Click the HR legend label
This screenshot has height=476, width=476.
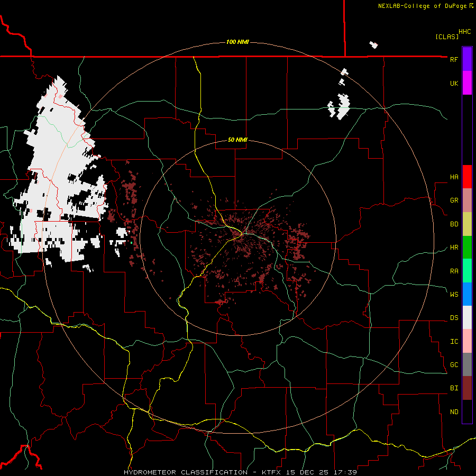click(x=454, y=248)
